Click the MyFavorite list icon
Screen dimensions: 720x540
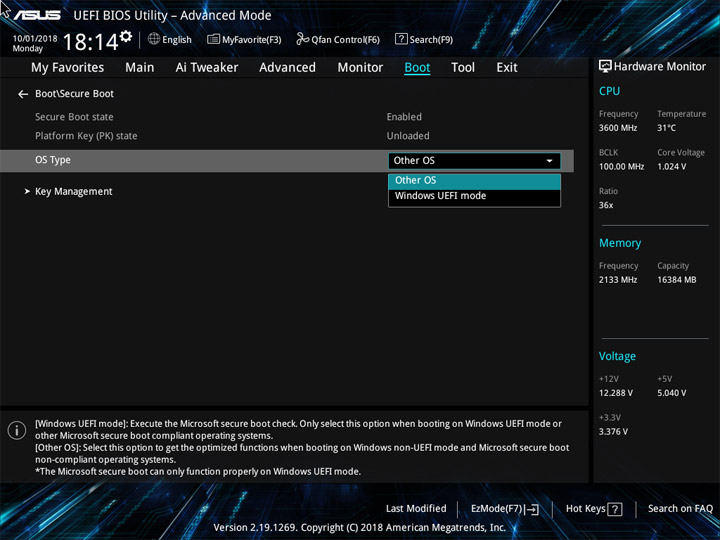click(x=213, y=39)
